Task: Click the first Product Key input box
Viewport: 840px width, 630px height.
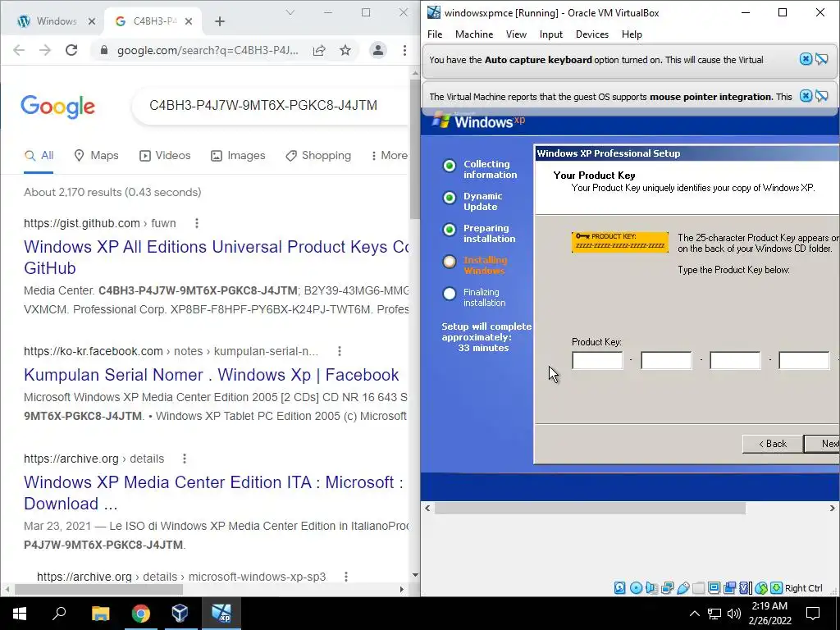Action: pyautogui.click(x=597, y=361)
